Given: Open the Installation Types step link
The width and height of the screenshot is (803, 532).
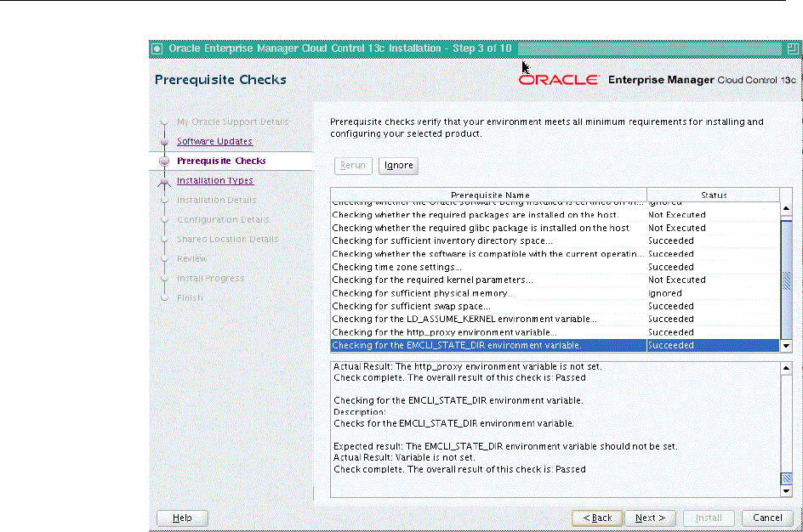Looking at the screenshot, I should [215, 180].
